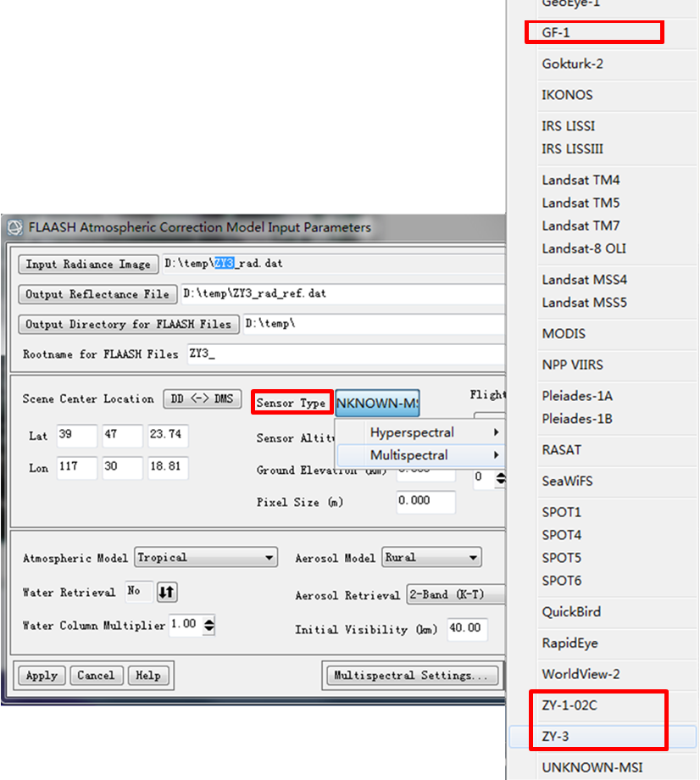Open the Aerosol Retrieval dropdown
Screen dimensions: 700x780
pos(456,594)
